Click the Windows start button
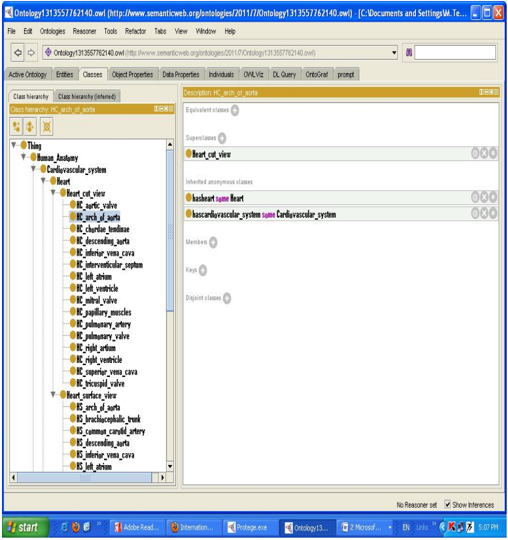This screenshot has height=540, width=508. pos(25,527)
